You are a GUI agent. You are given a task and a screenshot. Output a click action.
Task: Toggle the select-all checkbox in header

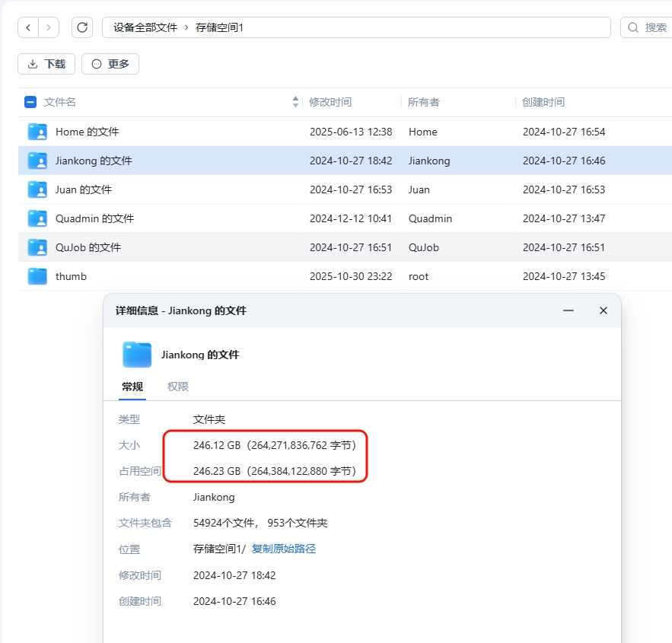click(x=30, y=102)
